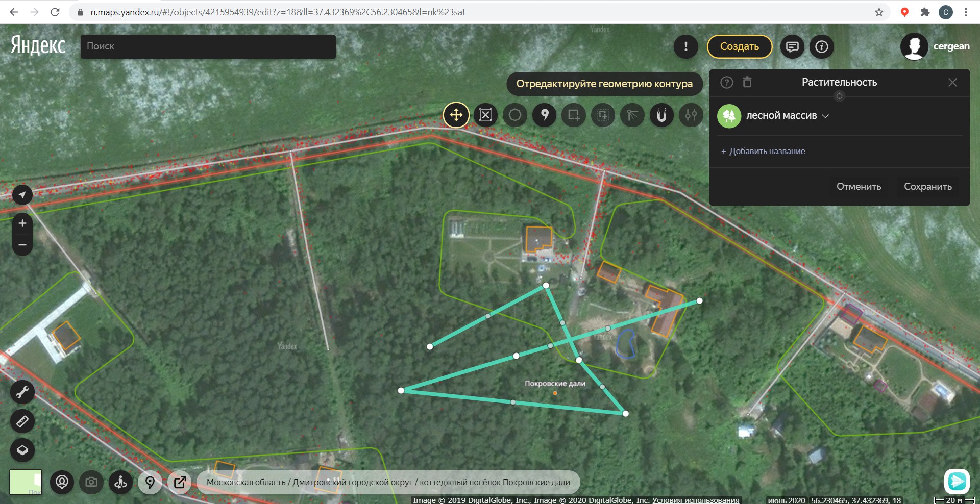Open the browser extensions puzzle icon
Viewport: 980px width, 504px height.
pyautogui.click(x=925, y=12)
